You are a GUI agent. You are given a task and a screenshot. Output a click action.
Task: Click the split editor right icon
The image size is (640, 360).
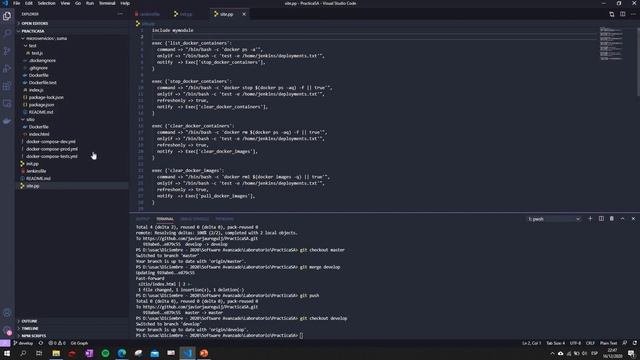pos(622,14)
